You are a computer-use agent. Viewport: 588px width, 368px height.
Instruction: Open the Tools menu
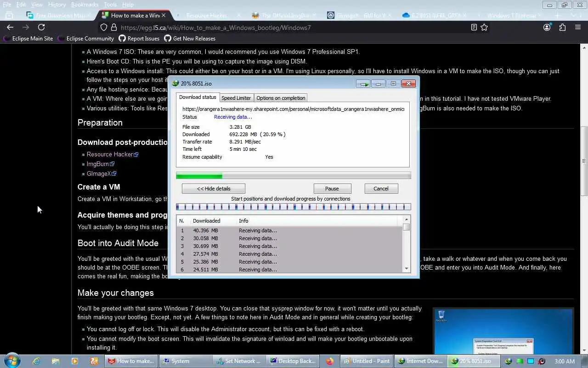pos(110,5)
